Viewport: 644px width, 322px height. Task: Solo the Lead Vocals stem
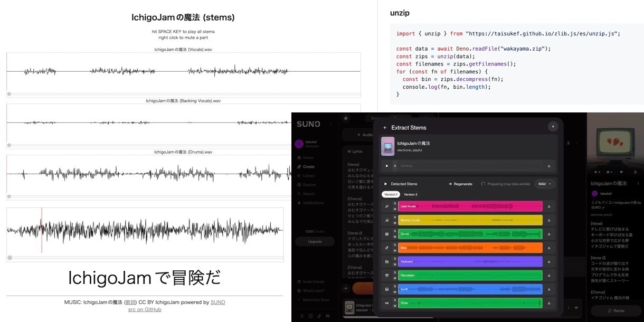coord(395,204)
